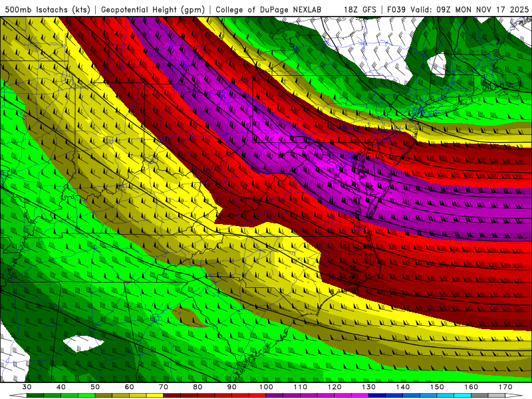Click the '500mb Isotachs (kts)' title text
The width and height of the screenshot is (532, 399).
pyautogui.click(x=47, y=9)
